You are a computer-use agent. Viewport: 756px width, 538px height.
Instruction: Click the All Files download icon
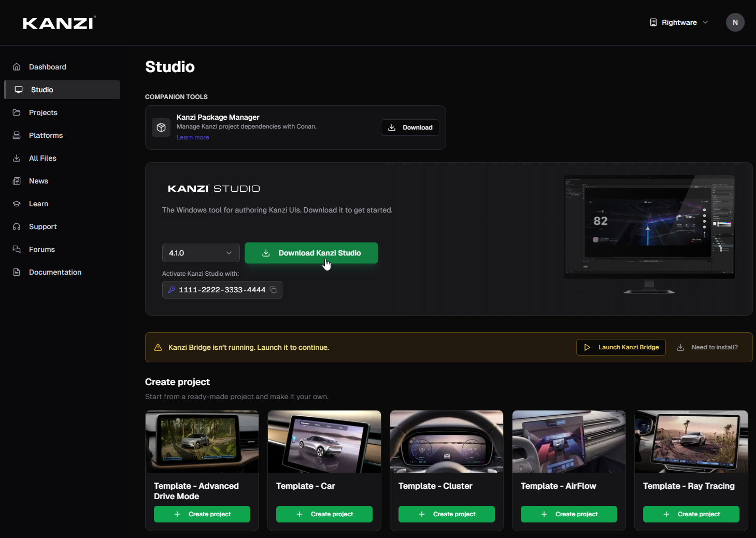click(17, 158)
